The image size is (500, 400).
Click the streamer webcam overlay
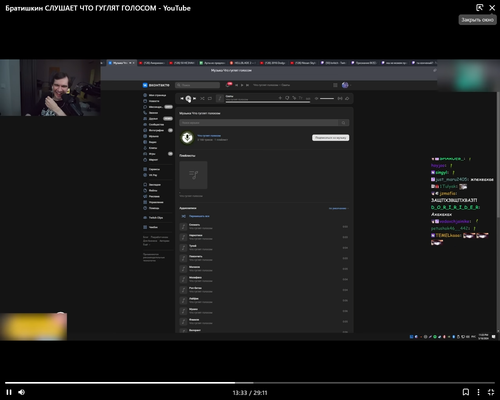pyautogui.click(x=50, y=88)
